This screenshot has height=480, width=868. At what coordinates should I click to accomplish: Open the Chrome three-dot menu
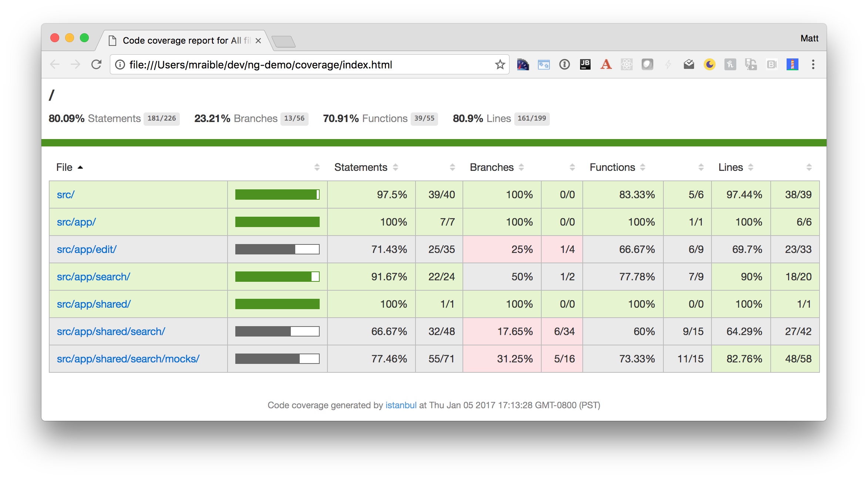click(813, 65)
